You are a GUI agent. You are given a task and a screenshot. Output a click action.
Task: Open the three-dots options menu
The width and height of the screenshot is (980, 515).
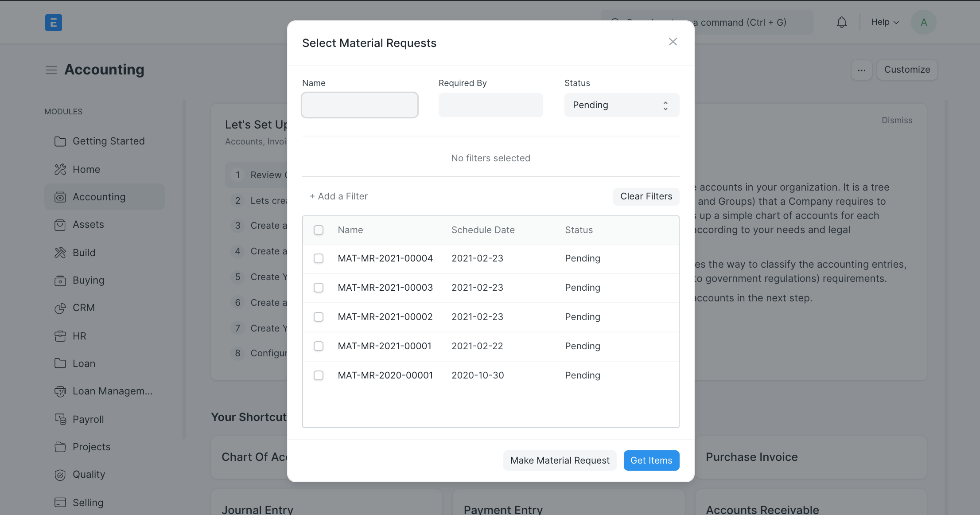click(861, 70)
